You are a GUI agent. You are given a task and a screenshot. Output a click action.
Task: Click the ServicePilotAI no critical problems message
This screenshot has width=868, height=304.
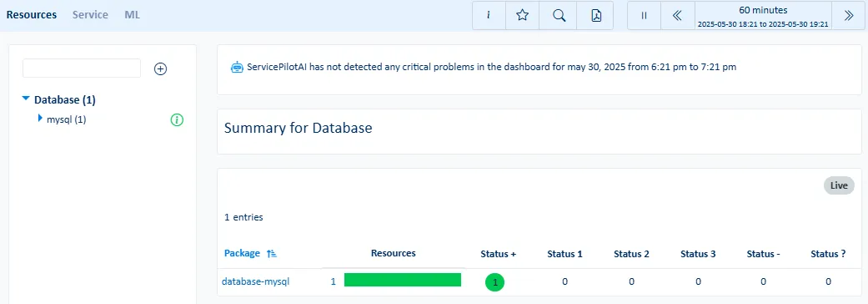click(492, 67)
